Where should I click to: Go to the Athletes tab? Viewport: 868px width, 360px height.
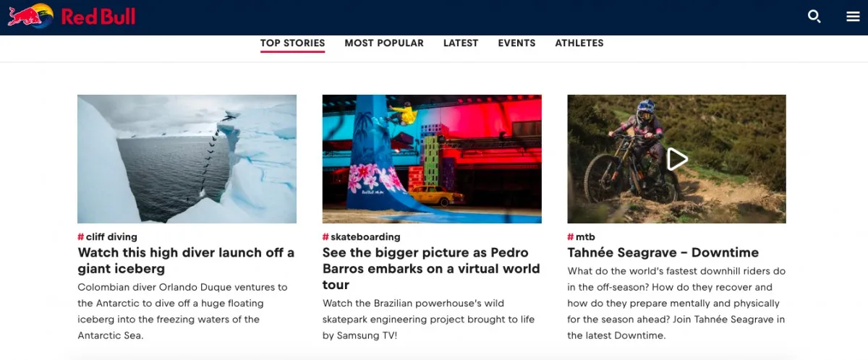coord(579,43)
